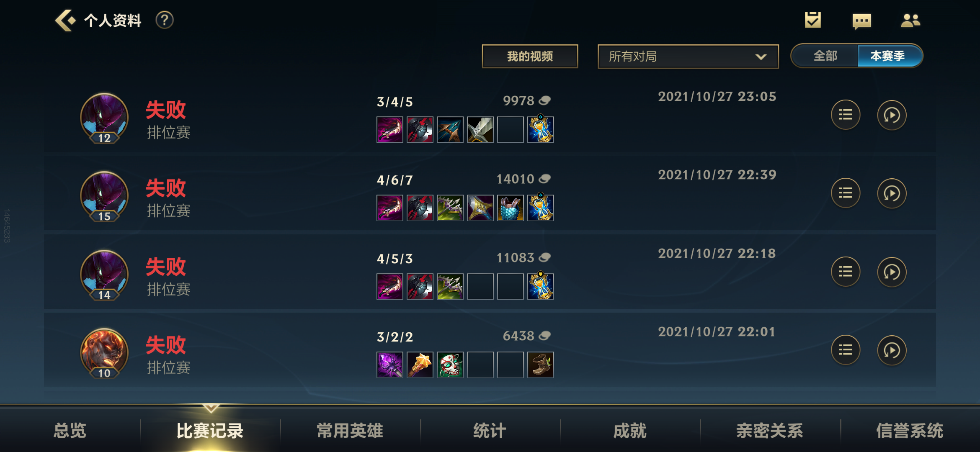Expand the 所有对局 dropdown
The height and width of the screenshot is (452, 980).
point(688,56)
